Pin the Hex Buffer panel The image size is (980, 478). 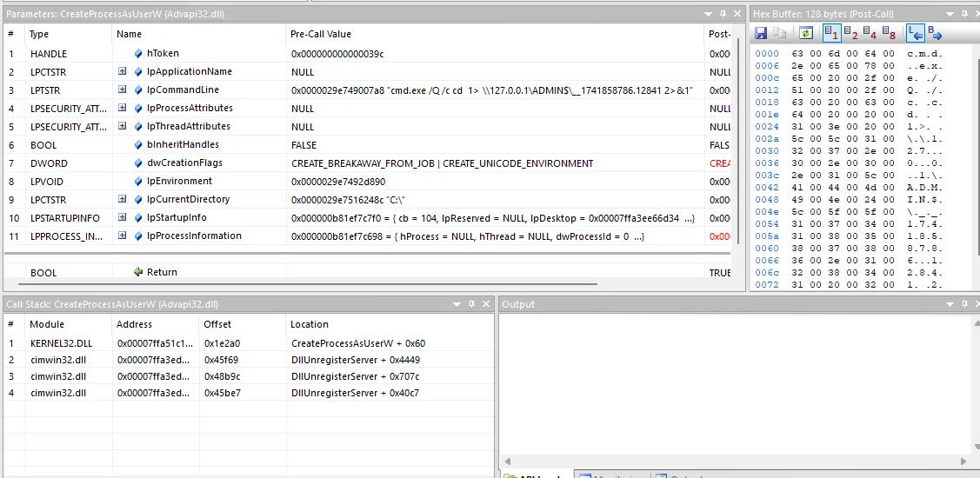tap(965, 13)
